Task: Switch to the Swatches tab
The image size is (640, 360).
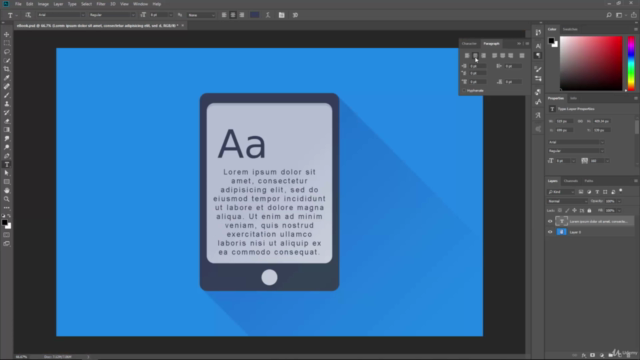Action: 570,29
